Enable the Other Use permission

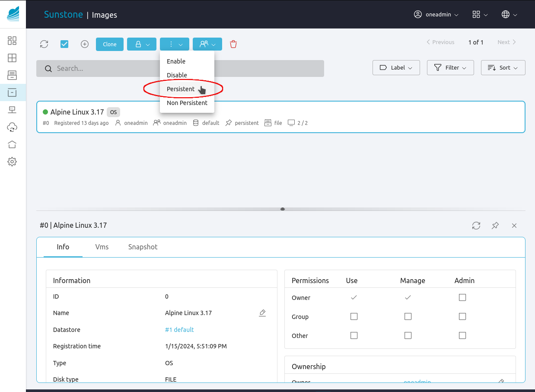(354, 335)
